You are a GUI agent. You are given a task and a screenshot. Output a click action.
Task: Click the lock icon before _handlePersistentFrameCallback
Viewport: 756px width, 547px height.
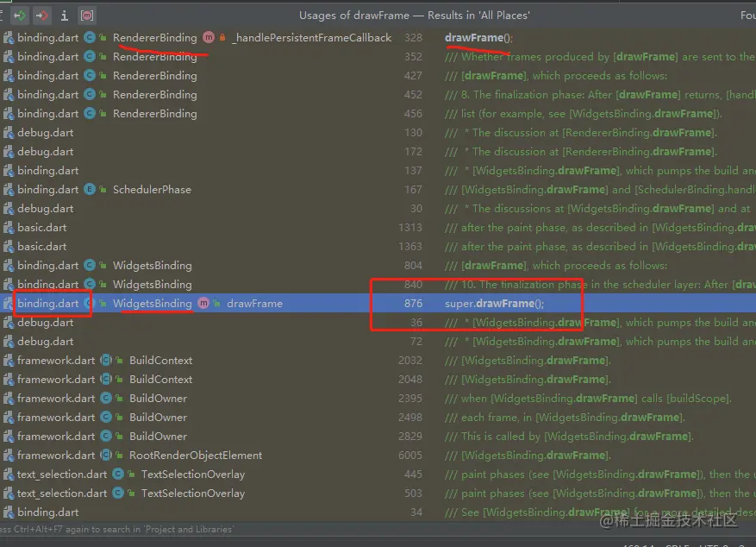[x=222, y=37]
